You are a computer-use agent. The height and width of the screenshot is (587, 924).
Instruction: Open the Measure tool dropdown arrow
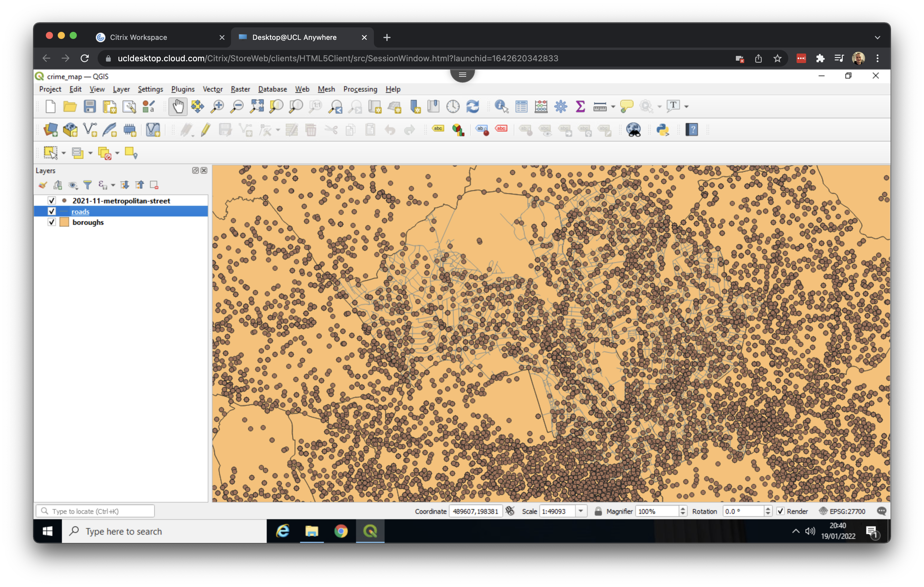613,107
